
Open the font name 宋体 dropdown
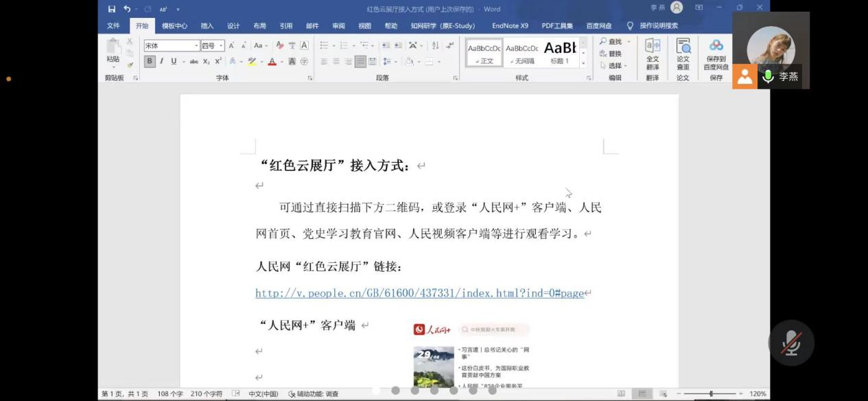pos(196,45)
